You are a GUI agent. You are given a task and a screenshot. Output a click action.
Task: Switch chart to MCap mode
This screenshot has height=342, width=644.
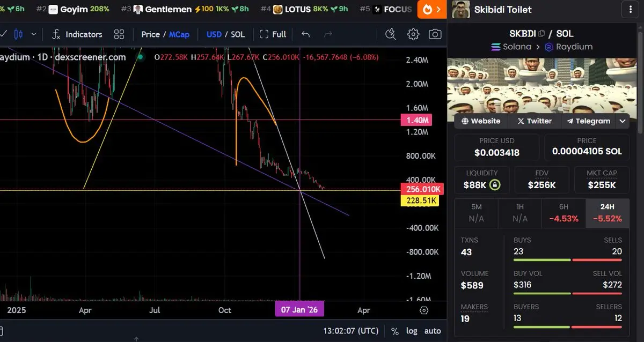pos(179,34)
